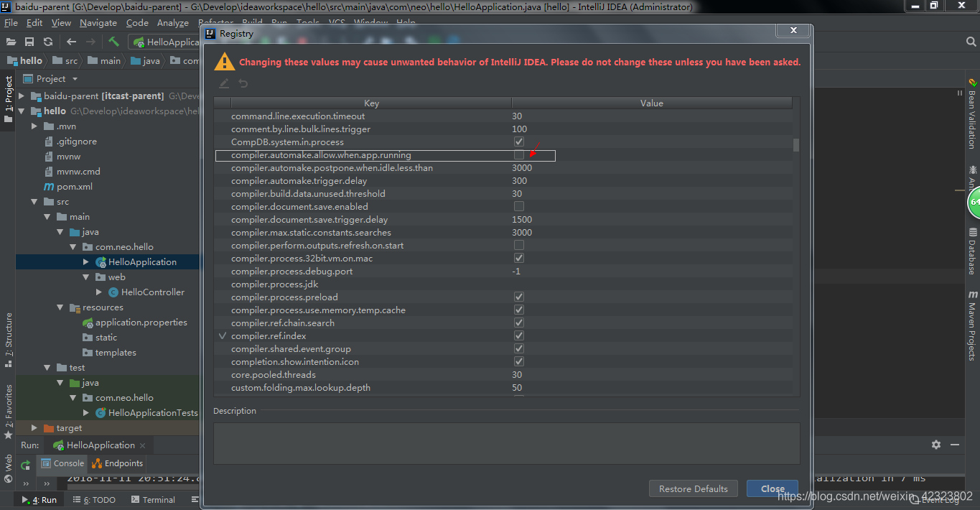The width and height of the screenshot is (980, 510).
Task: Open the Terminal tool window tab
Action: point(153,500)
